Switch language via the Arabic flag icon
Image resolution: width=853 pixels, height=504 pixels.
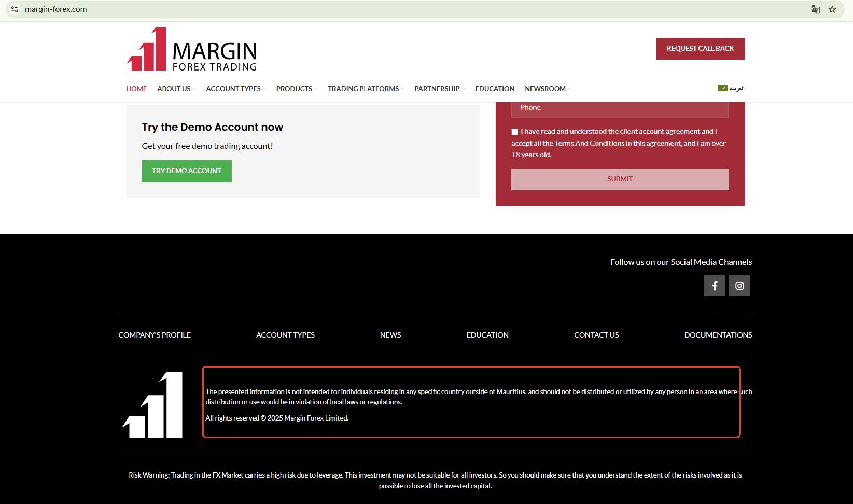[x=722, y=88]
